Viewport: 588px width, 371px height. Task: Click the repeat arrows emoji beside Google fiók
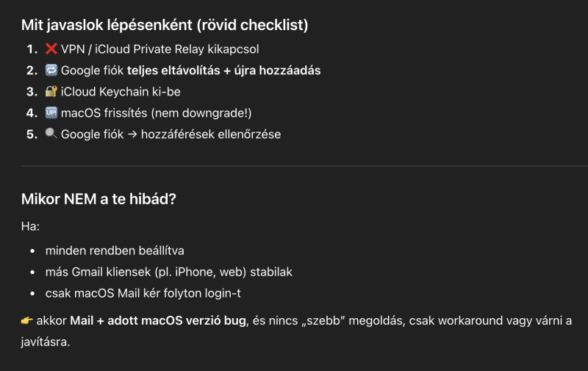coord(51,71)
